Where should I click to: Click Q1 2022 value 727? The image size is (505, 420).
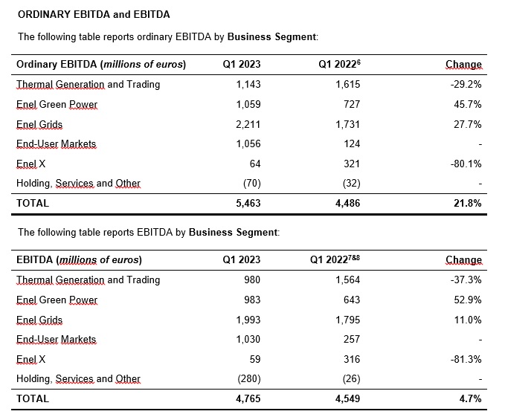click(x=352, y=104)
